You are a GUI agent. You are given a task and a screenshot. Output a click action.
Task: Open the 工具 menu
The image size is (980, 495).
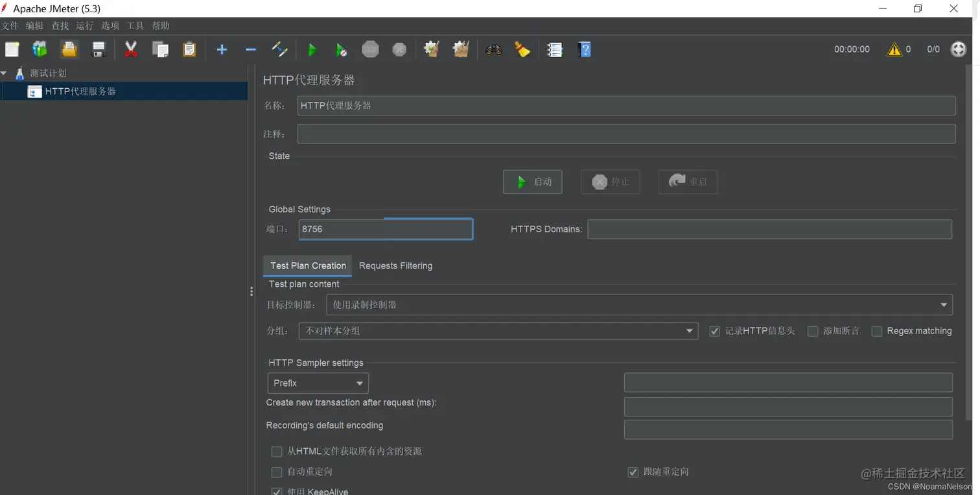135,25
